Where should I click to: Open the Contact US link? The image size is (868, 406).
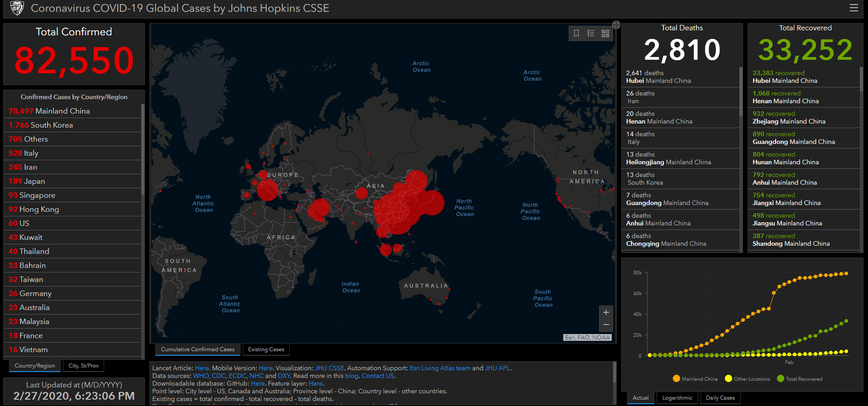click(x=378, y=376)
